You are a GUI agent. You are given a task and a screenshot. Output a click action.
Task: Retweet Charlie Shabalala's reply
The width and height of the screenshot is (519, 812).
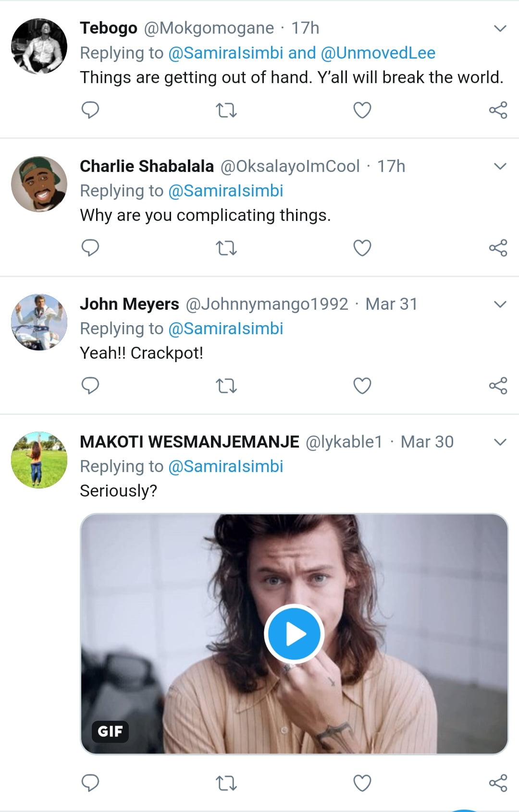tap(226, 248)
